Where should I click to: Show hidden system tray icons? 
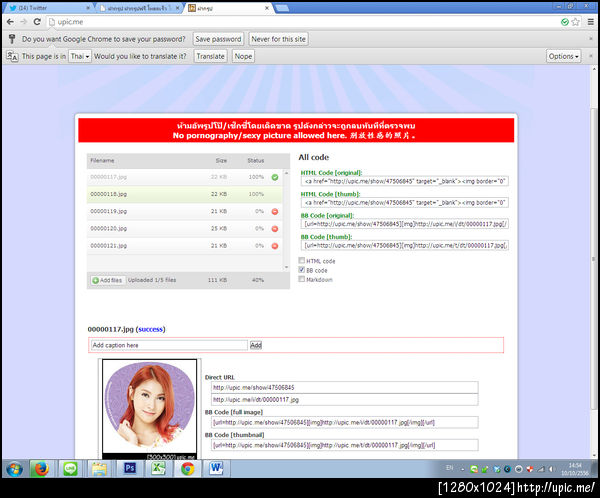pos(463,469)
